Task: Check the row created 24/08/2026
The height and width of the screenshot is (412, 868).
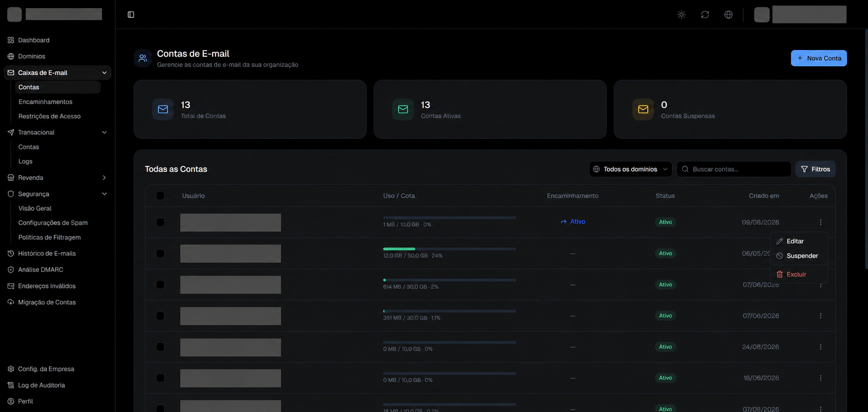Action: [x=160, y=347]
